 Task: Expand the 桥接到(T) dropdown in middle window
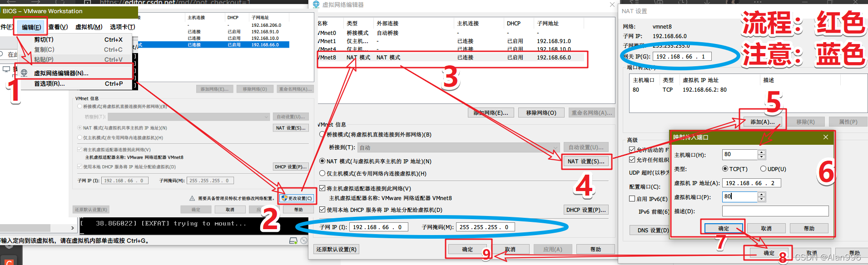click(x=555, y=147)
